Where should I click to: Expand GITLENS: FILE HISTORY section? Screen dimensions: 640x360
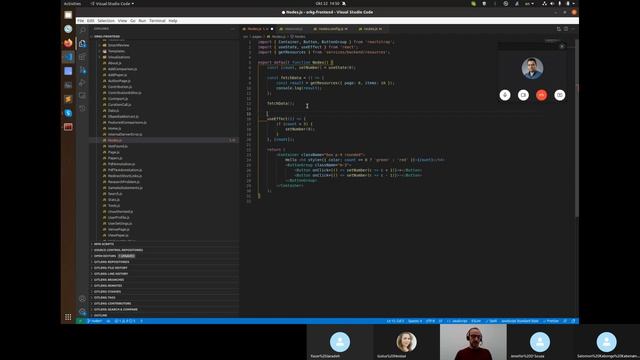click(164, 268)
